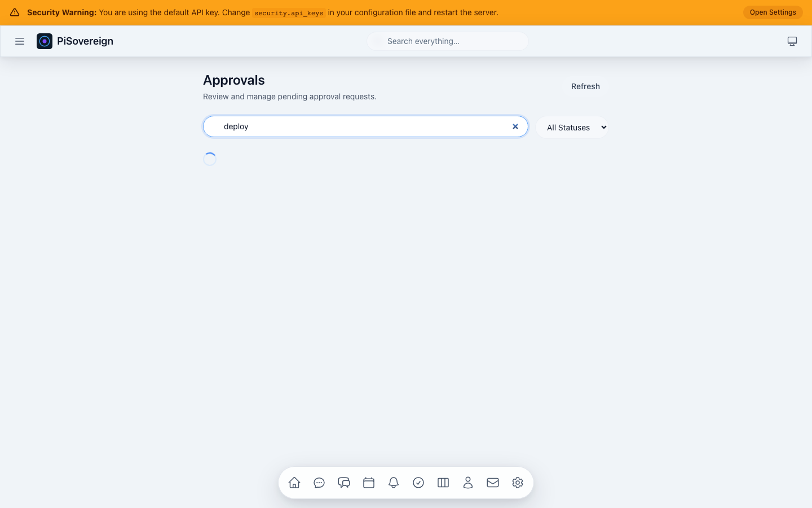Open the All Statuses dropdown

[x=572, y=127]
